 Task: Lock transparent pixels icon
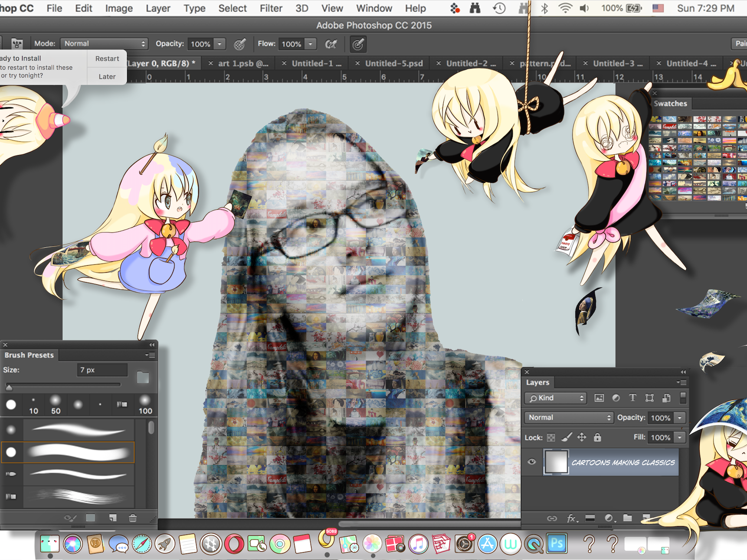[x=551, y=437]
